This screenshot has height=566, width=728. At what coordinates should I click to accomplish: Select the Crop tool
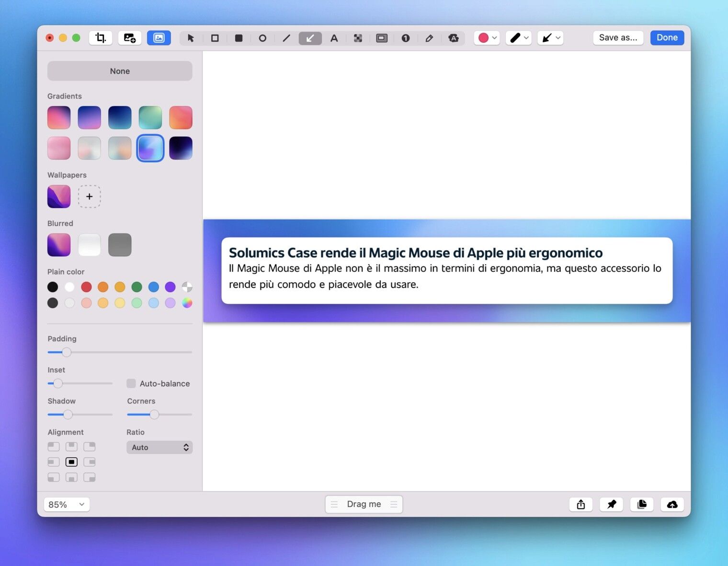101,38
